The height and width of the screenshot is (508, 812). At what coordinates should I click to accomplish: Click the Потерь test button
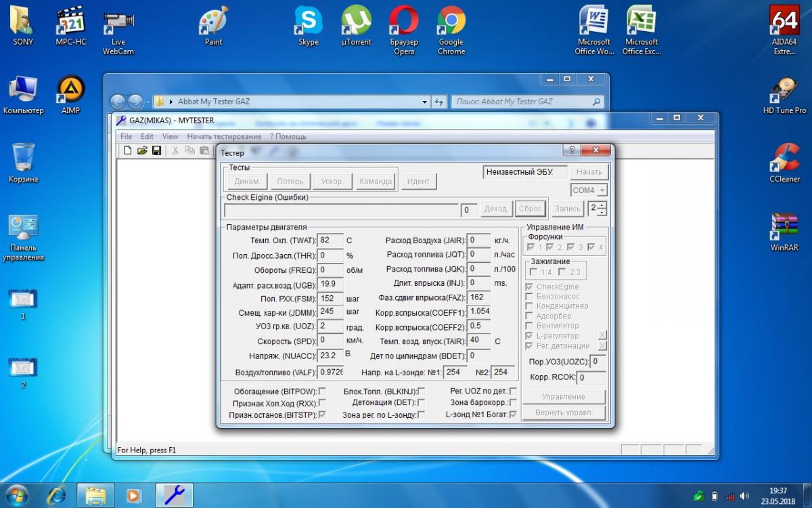(x=290, y=182)
